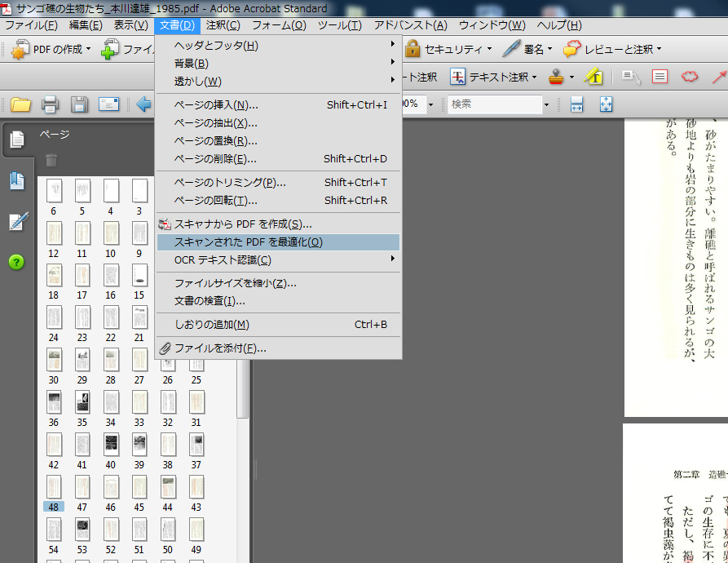Click the Email envelope icon
Image resolution: width=728 pixels, height=563 pixels.
pos(108,104)
